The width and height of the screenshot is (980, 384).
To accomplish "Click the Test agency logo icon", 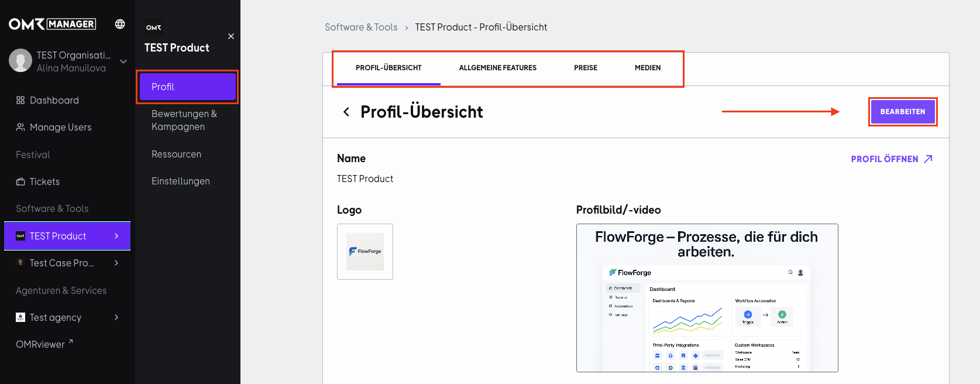I will (x=20, y=317).
